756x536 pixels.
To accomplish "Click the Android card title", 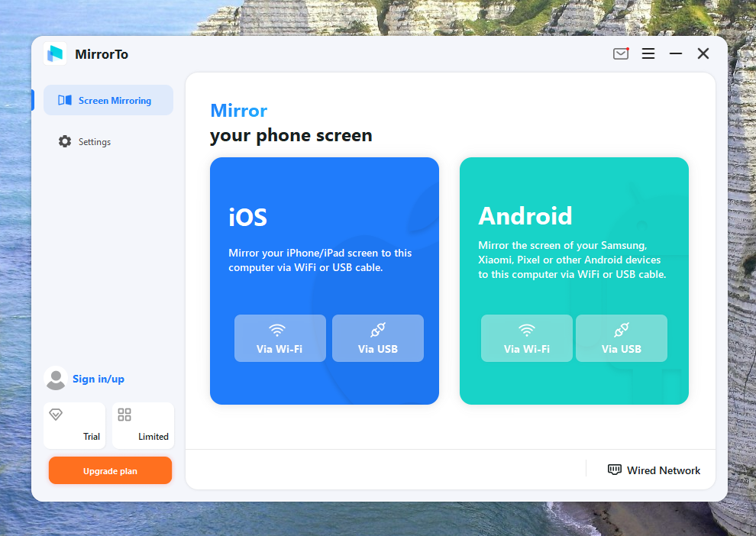I will click(x=525, y=216).
